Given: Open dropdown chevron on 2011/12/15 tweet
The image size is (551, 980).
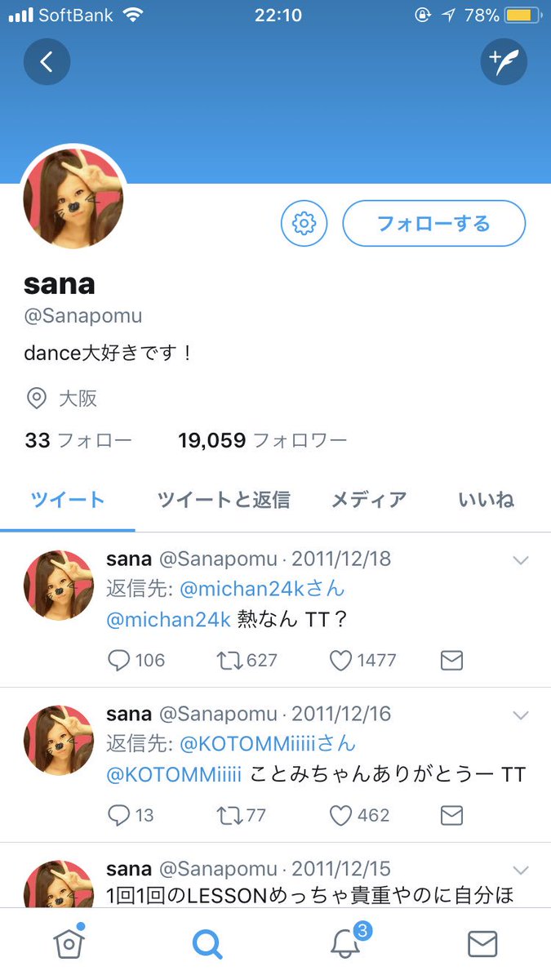Looking at the screenshot, I should click(x=520, y=870).
